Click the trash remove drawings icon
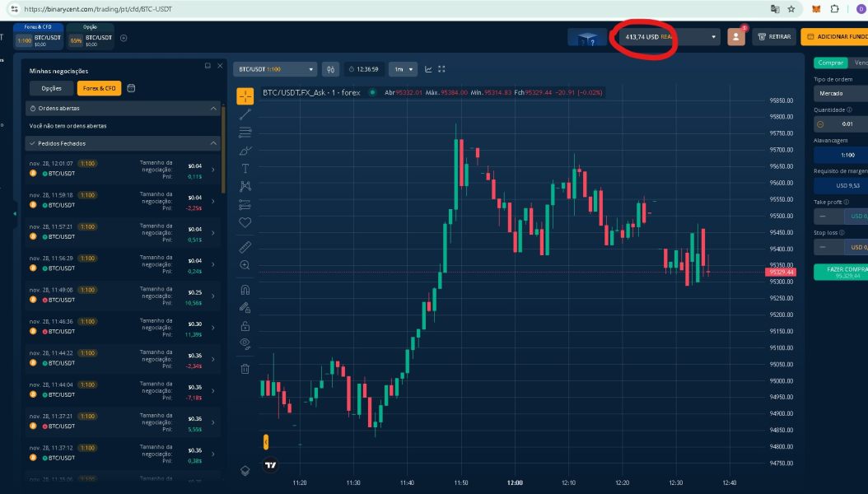This screenshot has height=494, width=868. pyautogui.click(x=245, y=368)
